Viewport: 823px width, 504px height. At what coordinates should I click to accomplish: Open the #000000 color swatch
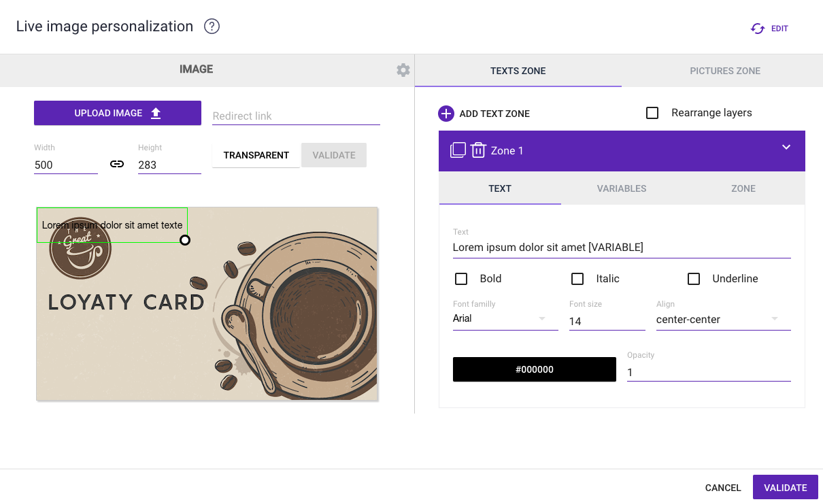tap(534, 369)
